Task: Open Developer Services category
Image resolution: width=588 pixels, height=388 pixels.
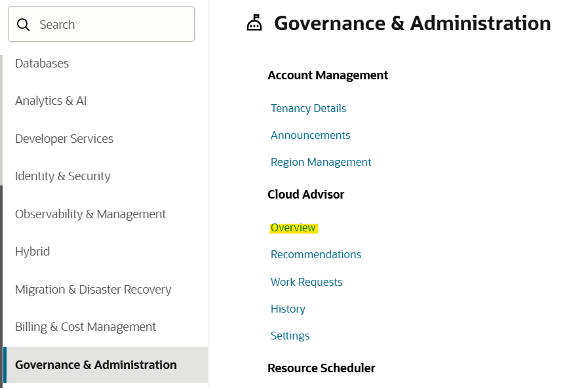Action: tap(64, 139)
